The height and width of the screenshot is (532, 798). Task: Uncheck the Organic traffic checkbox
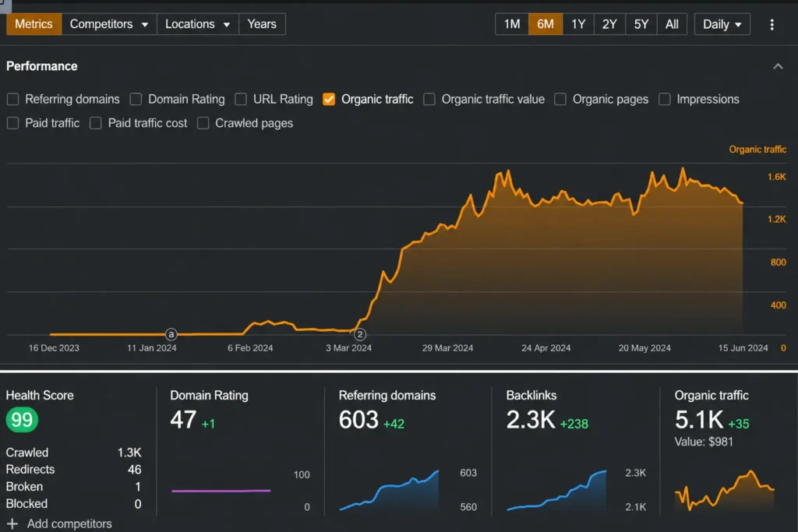(329, 99)
